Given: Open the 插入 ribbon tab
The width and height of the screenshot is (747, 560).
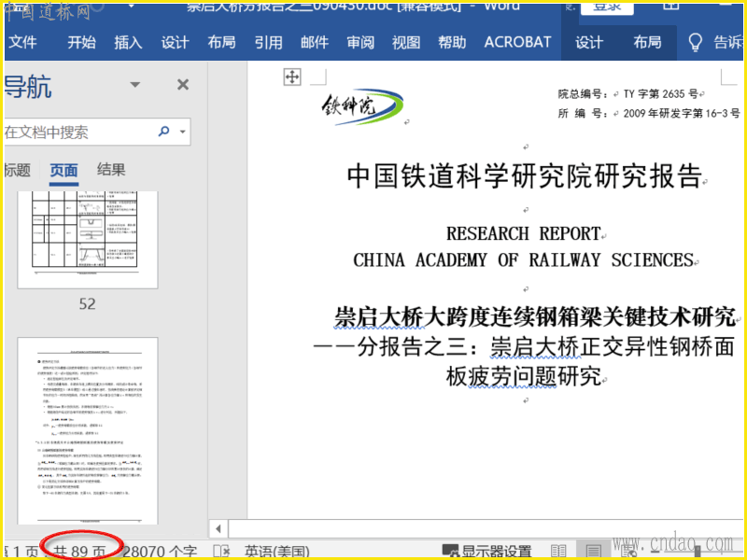Looking at the screenshot, I should (128, 42).
